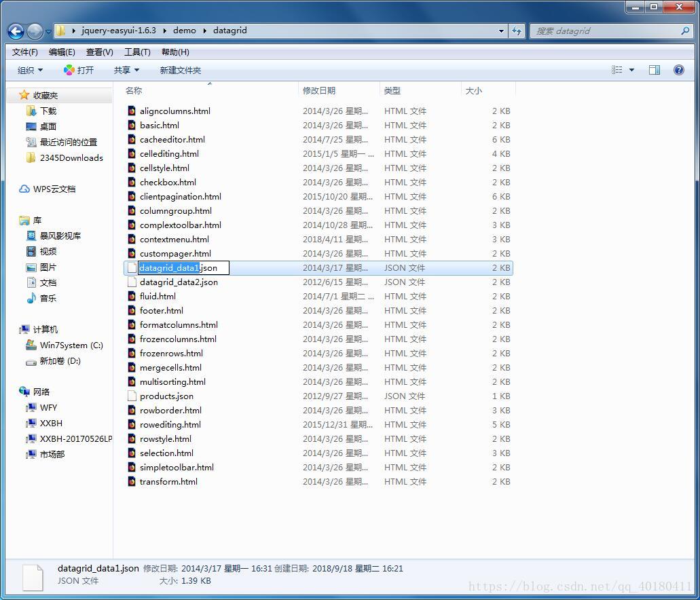Viewport: 700px width, 600px height.
Task: Open the 视频 library
Action: click(48, 252)
